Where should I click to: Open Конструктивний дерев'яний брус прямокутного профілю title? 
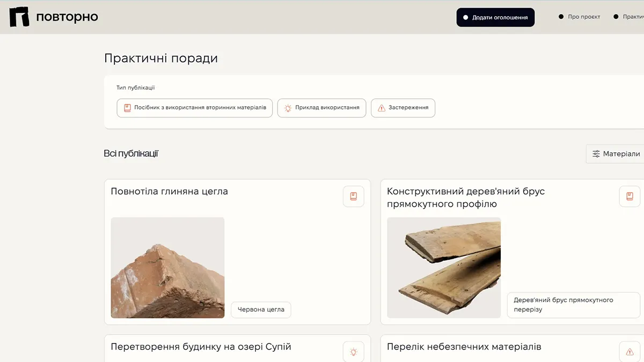coord(466,197)
